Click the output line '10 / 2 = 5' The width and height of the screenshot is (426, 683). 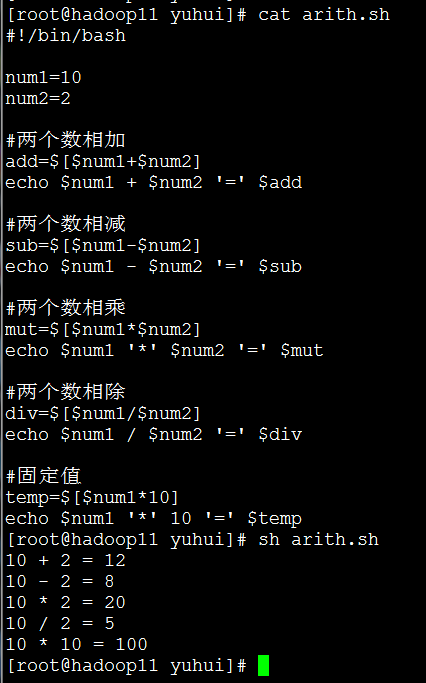60,623
